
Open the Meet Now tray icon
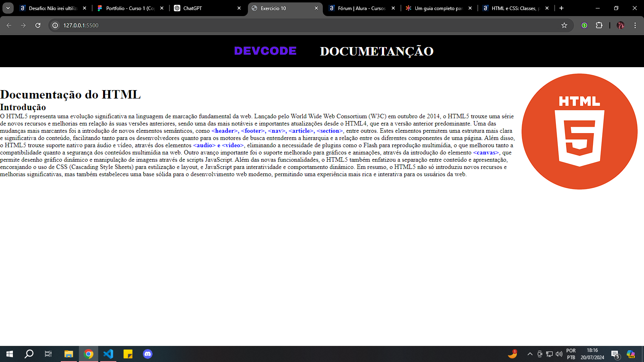[x=540, y=354]
